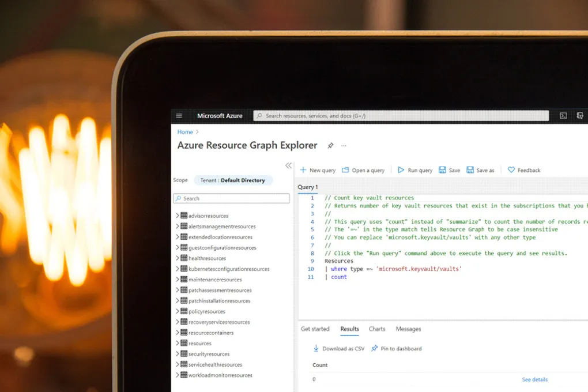This screenshot has height=392, width=588.
Task: Click the Microsoft Azure logo text
Action: 220,116
